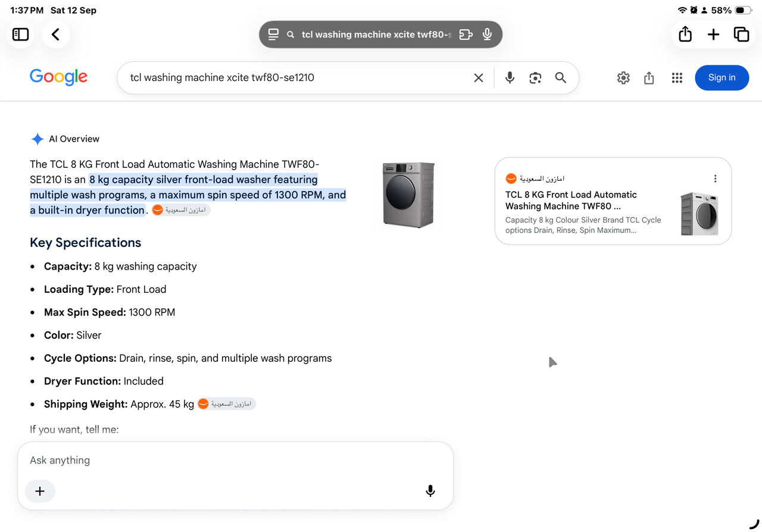Tap the Safari address bar URL text

tap(376, 35)
